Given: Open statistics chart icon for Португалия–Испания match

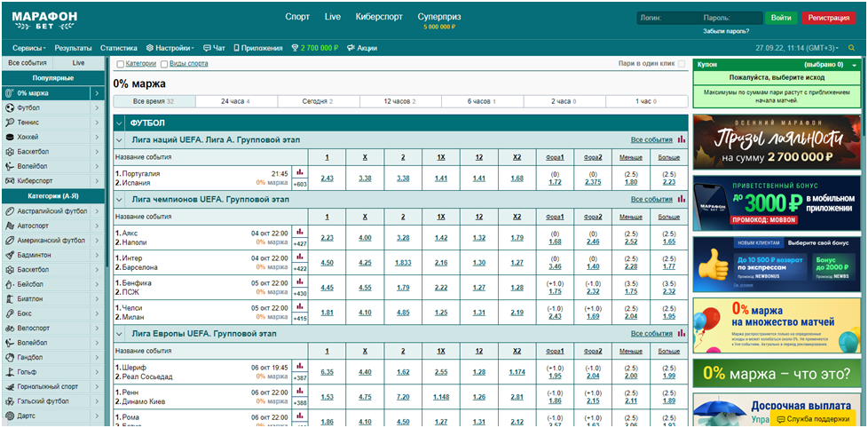Looking at the screenshot, I should (300, 172).
